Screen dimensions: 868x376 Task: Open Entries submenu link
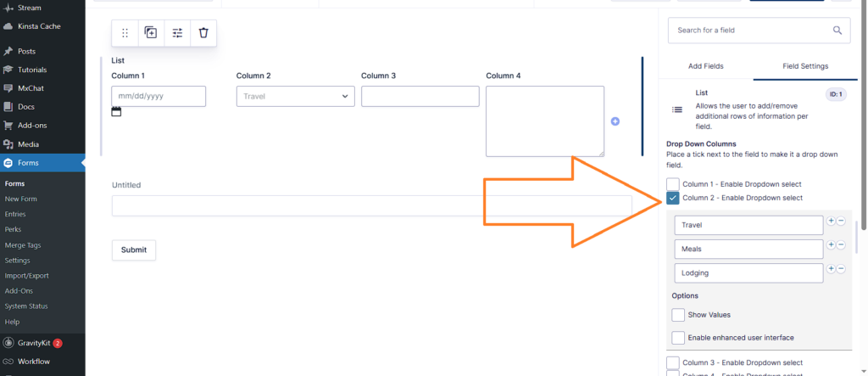15,214
